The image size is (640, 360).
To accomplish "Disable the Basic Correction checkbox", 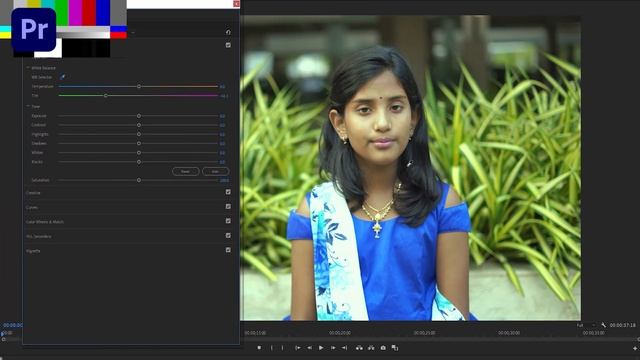I will (228, 45).
